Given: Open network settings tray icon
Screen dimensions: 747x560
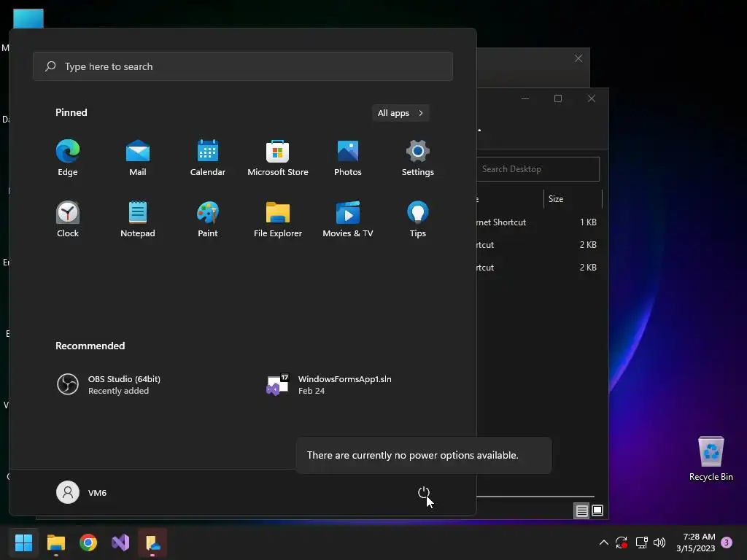Looking at the screenshot, I should point(641,542).
